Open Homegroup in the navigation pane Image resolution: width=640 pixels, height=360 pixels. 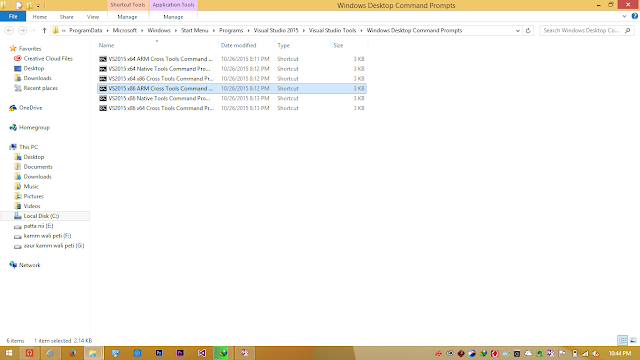tap(34, 127)
